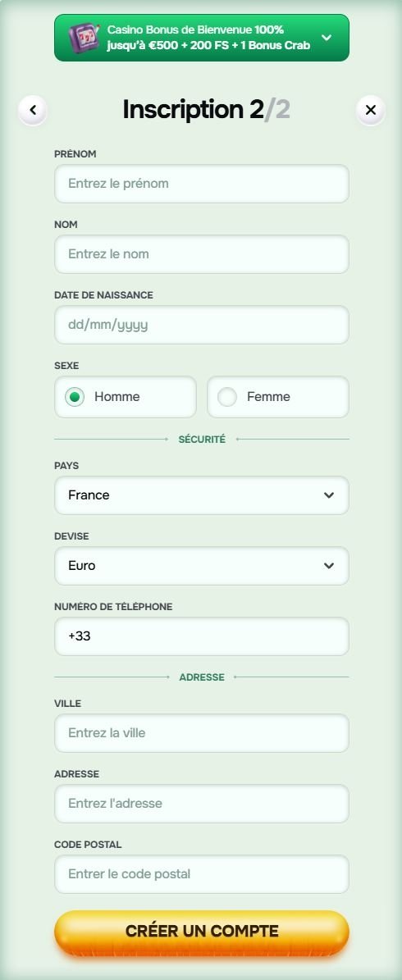Click the slot machine bonus icon

coord(84,38)
